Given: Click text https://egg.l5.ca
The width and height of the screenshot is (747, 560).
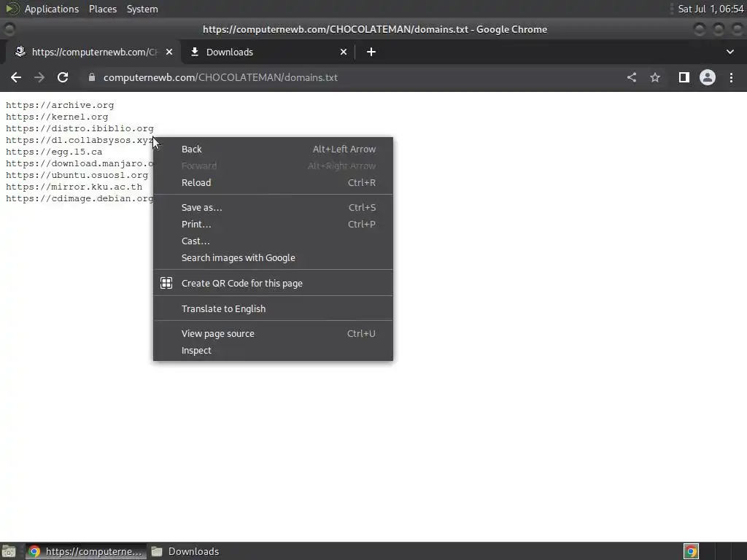Looking at the screenshot, I should (x=54, y=152).
